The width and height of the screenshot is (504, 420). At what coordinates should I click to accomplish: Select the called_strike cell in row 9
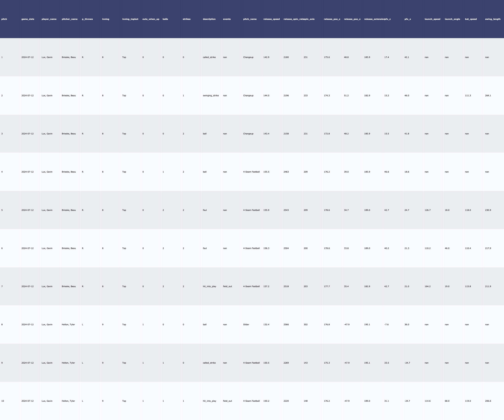click(x=209, y=363)
